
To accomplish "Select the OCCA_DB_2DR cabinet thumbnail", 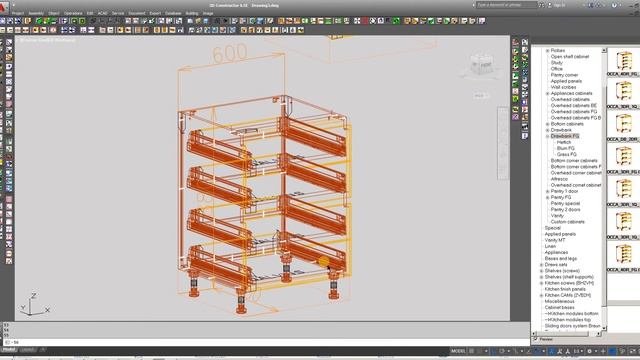I will [624, 124].
